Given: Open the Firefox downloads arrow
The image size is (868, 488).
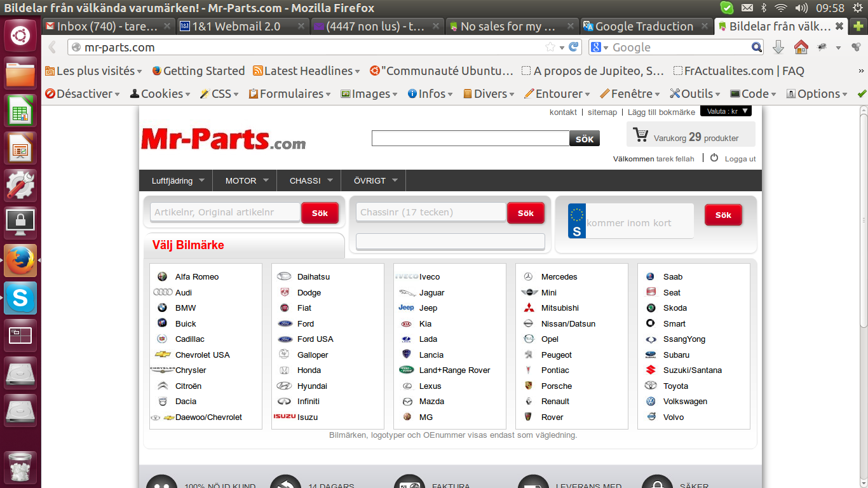Looking at the screenshot, I should coord(778,47).
